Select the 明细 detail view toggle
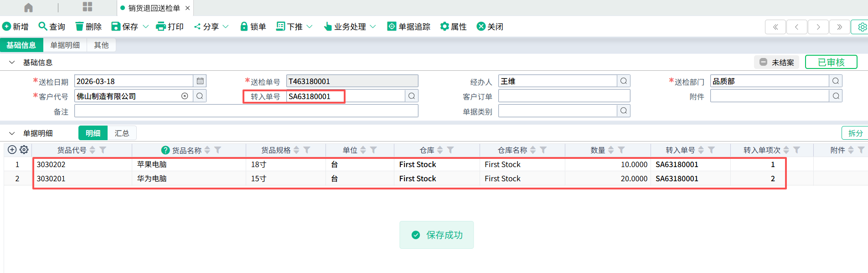 point(93,133)
